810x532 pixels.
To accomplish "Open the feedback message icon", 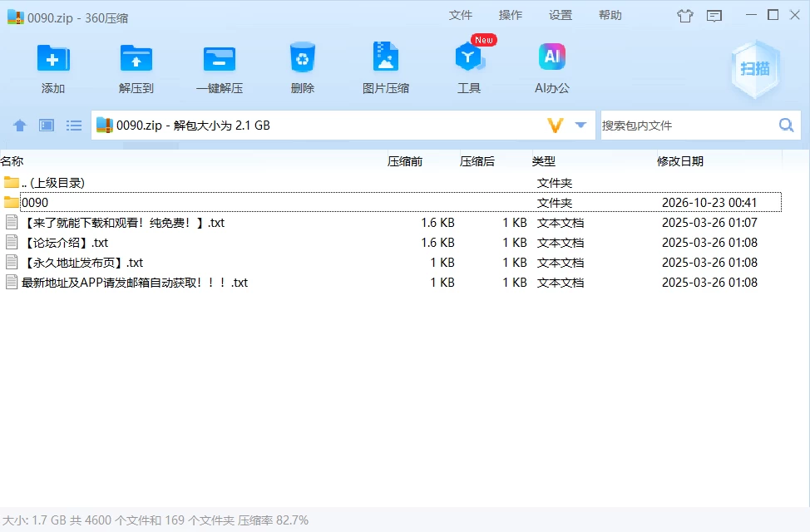I will pyautogui.click(x=714, y=16).
